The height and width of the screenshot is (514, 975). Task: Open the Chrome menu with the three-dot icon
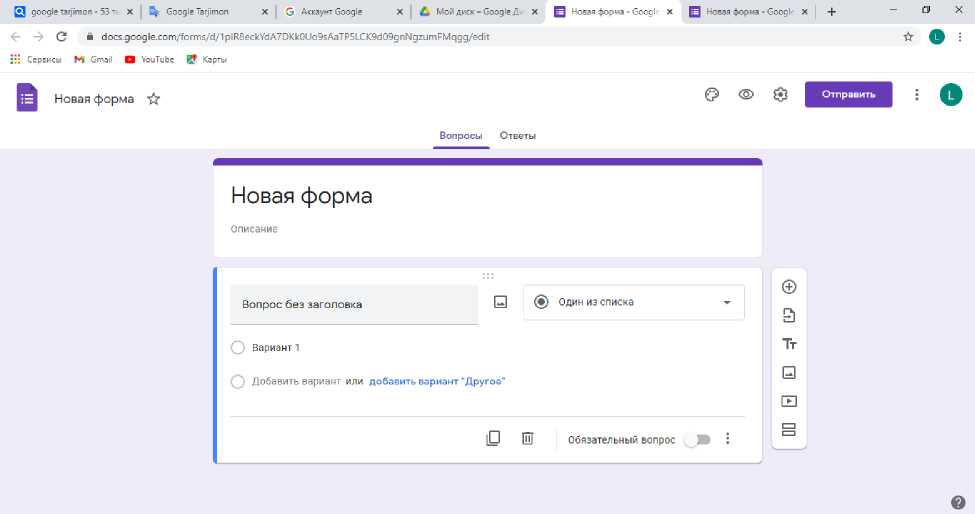point(960,37)
